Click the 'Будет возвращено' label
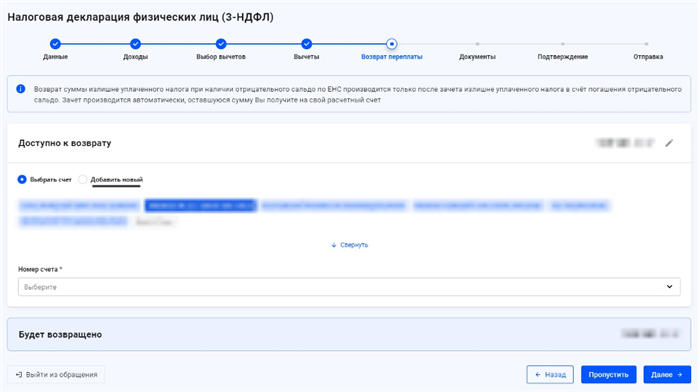Screen dimensions: 700x392 tap(60, 334)
